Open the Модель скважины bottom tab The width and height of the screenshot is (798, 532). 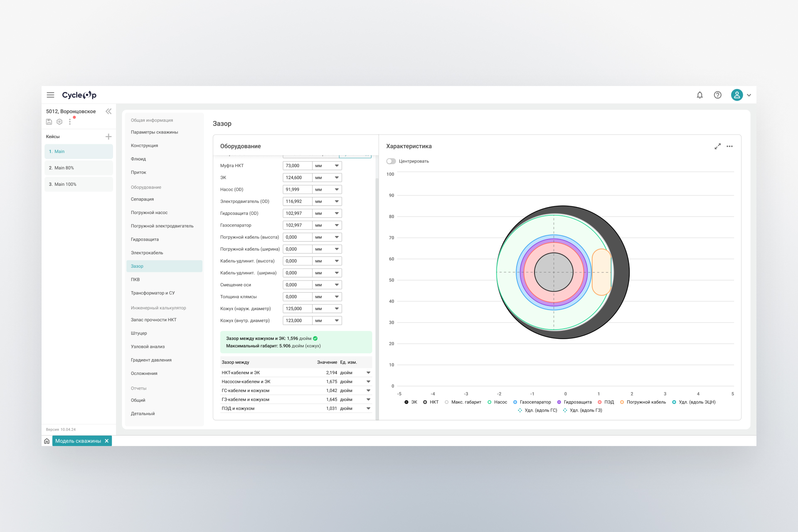pyautogui.click(x=78, y=441)
